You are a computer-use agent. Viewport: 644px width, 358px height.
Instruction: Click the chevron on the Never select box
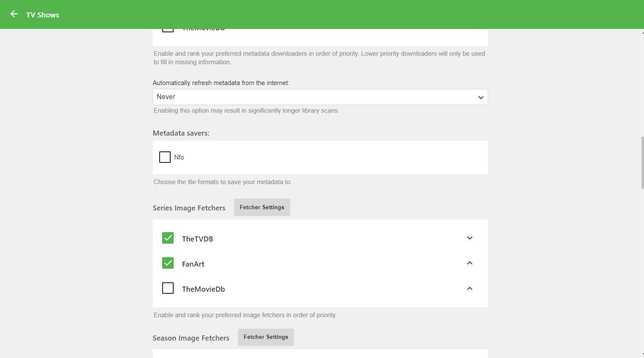point(481,97)
